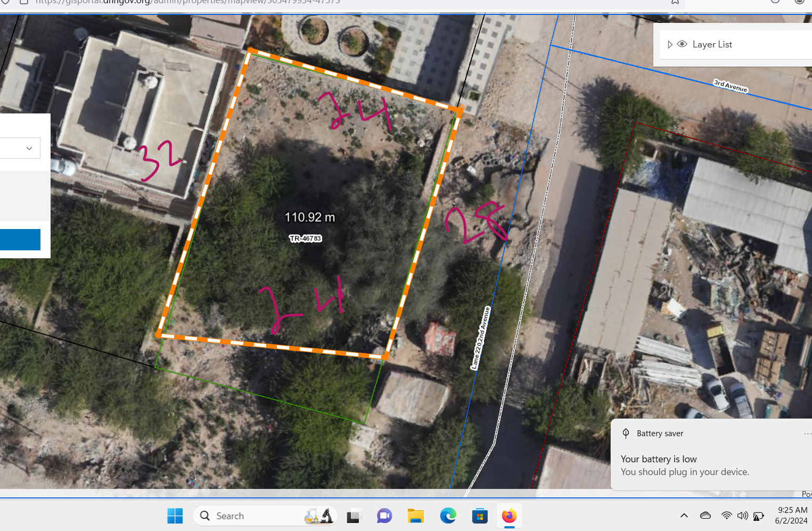Click the volume speaker tray icon

[742, 516]
